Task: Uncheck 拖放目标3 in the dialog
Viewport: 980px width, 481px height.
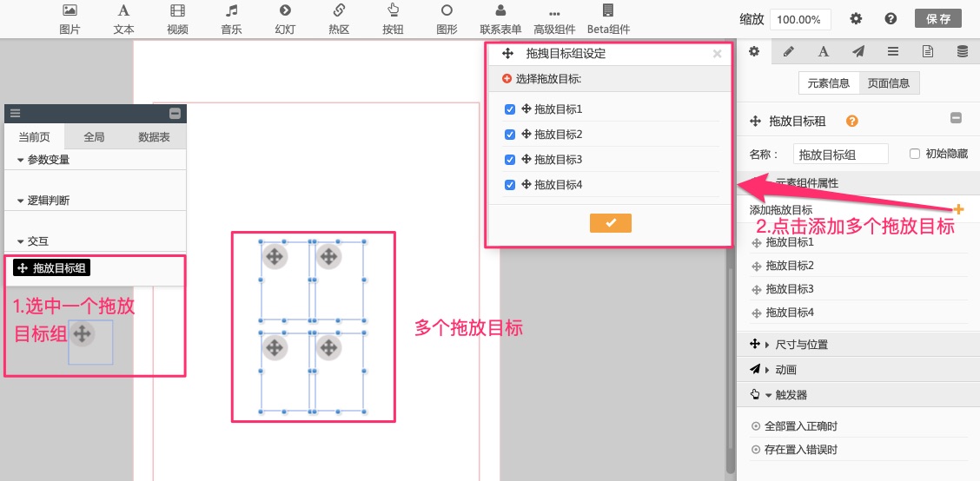Action: click(511, 160)
